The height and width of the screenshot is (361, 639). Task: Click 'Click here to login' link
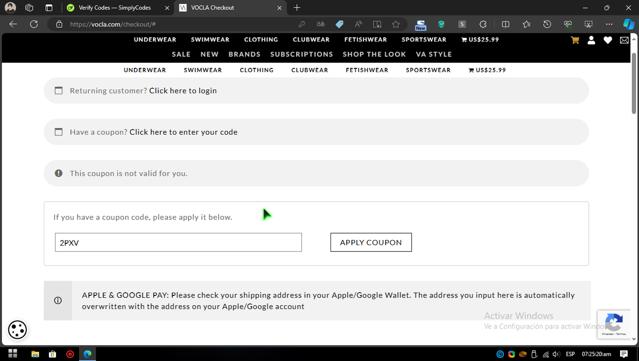tap(183, 91)
